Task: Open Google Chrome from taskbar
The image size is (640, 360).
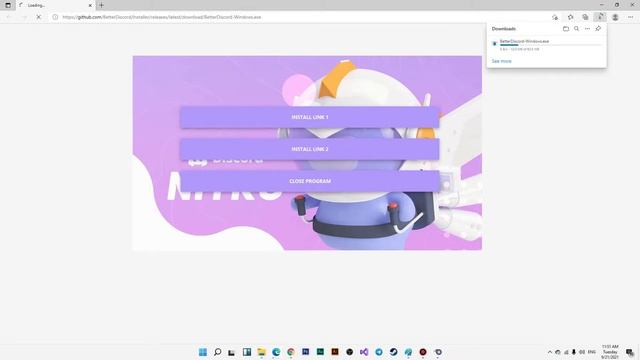Action: pos(291,352)
